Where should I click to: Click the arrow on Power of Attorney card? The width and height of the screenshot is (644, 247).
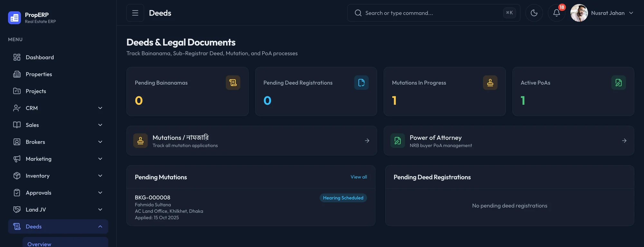tap(624, 141)
